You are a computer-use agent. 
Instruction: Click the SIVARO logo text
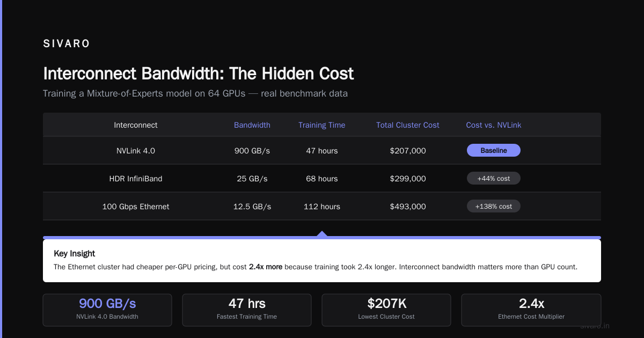67,44
